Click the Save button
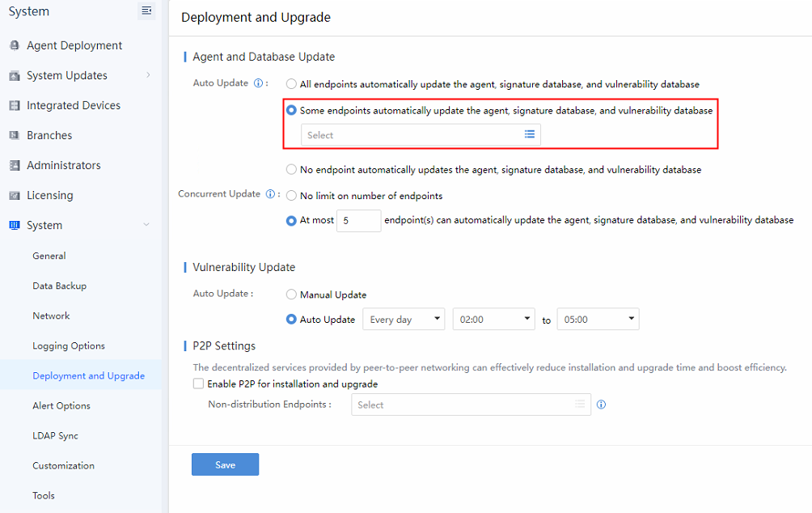The width and height of the screenshot is (812, 513). pyautogui.click(x=225, y=464)
